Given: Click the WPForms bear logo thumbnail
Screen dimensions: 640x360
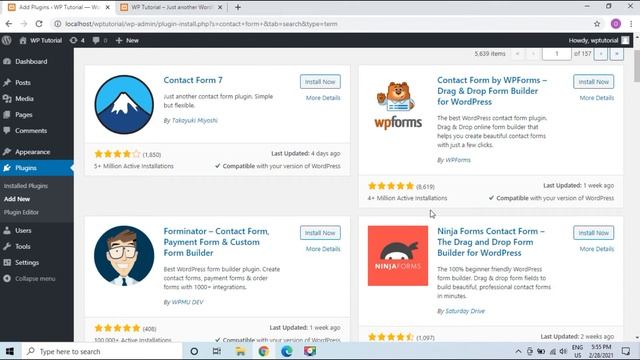Looking at the screenshot, I should coord(398,104).
